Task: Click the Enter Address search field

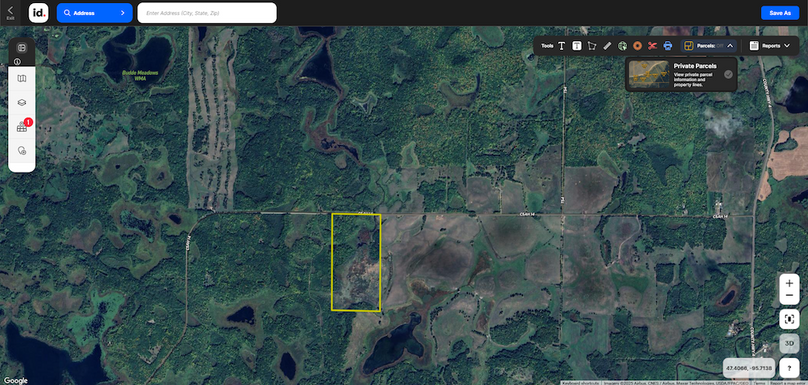Action: pyautogui.click(x=207, y=13)
